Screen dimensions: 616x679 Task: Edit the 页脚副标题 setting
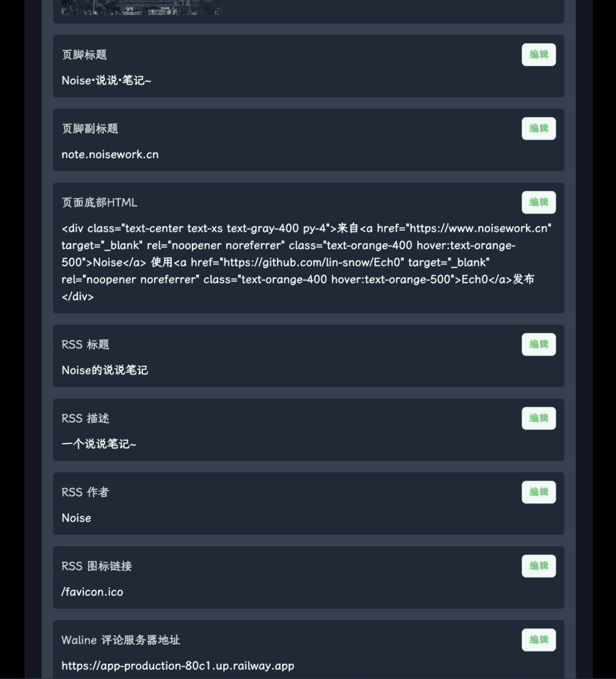539,129
